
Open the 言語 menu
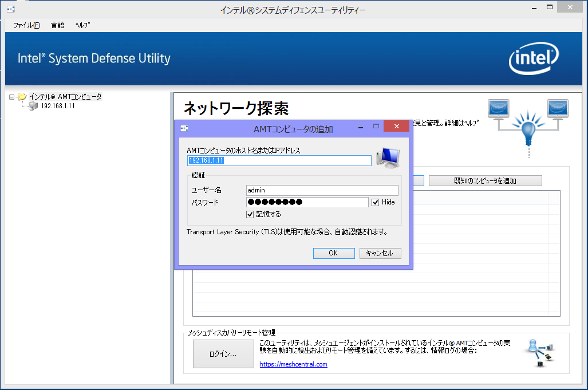tap(57, 25)
